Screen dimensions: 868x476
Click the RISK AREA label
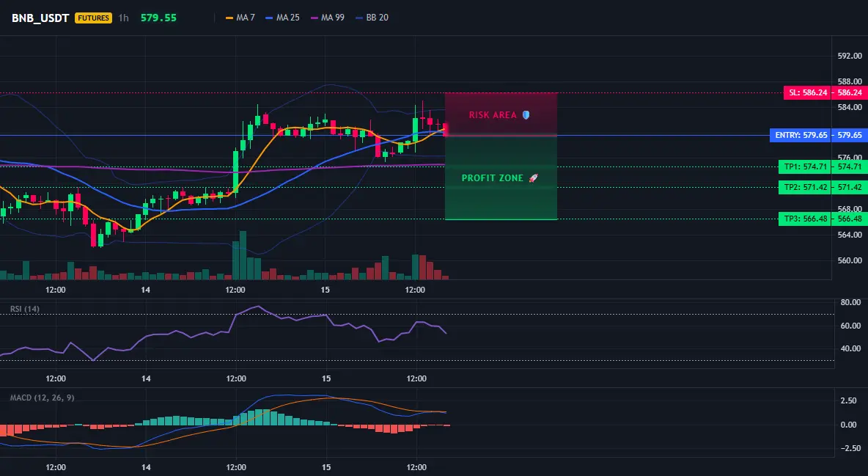pyautogui.click(x=493, y=114)
